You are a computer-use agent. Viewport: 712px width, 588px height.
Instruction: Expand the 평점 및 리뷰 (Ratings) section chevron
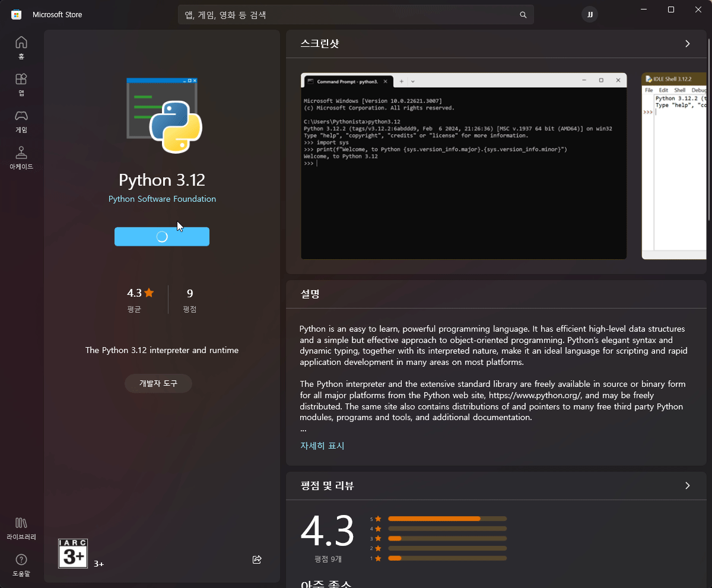[687, 485]
